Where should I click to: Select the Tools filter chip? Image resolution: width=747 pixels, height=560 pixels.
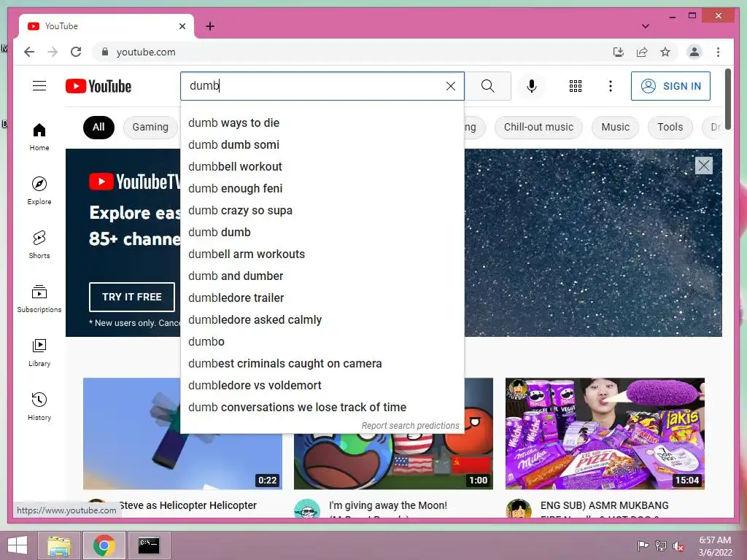pyautogui.click(x=670, y=127)
